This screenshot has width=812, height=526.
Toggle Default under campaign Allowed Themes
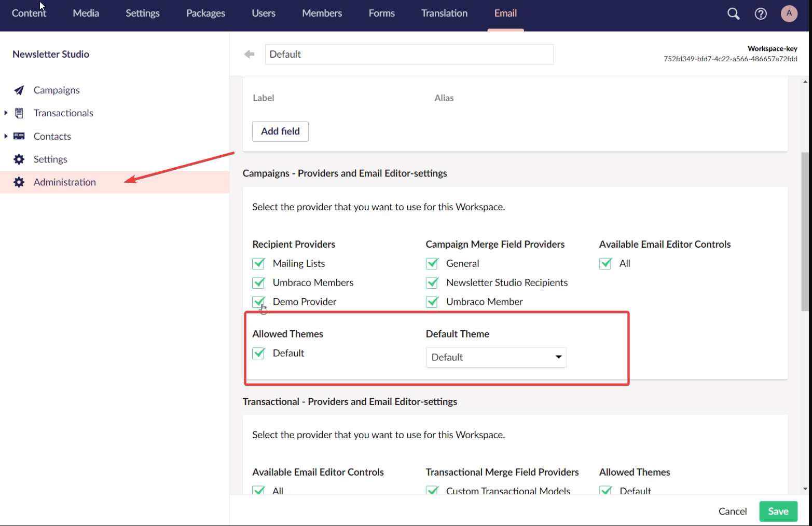(258, 354)
